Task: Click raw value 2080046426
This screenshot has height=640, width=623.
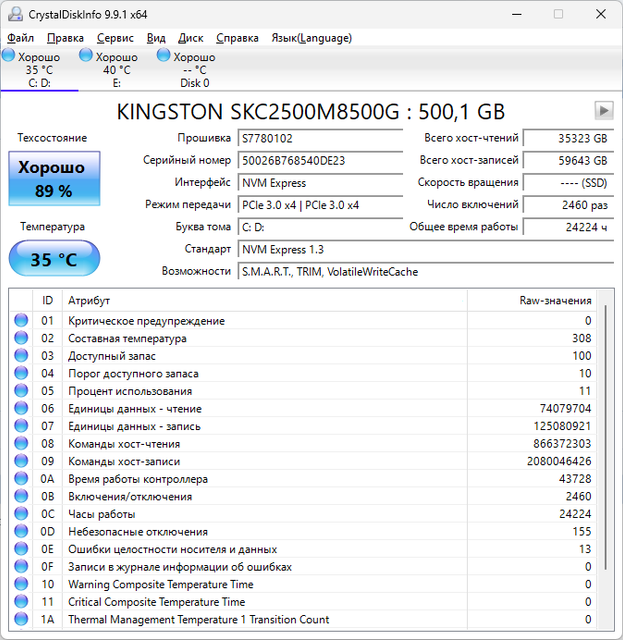Action: [559, 461]
